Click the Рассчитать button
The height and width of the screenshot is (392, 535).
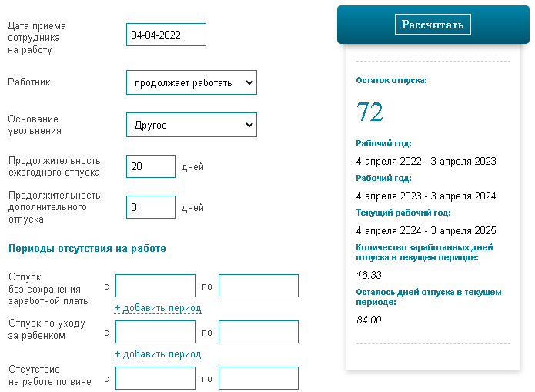(433, 25)
